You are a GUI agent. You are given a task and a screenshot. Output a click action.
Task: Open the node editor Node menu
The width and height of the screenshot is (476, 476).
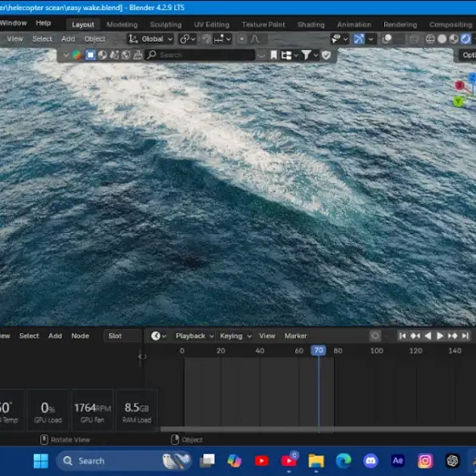[80, 336]
